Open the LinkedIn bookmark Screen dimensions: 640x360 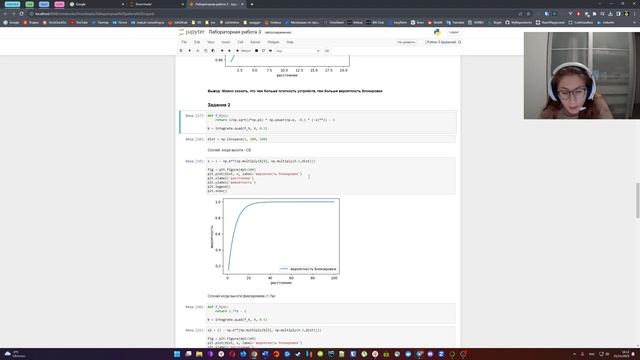coord(606,22)
